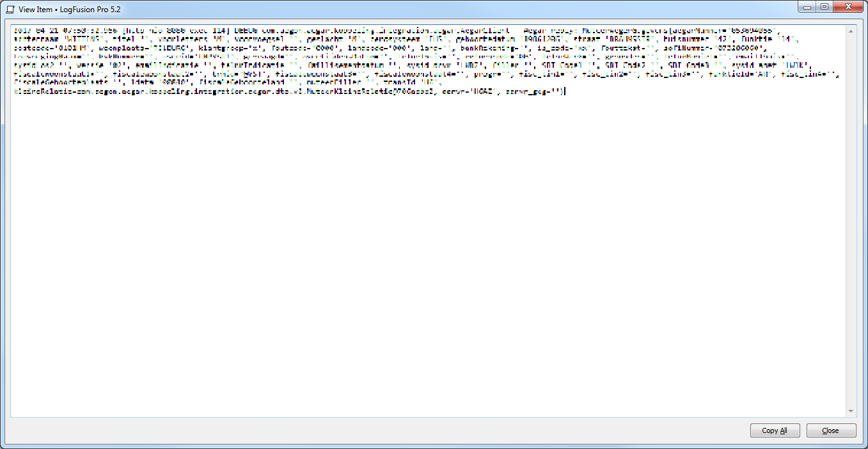Click the scrollbar down arrow
The image size is (868, 449).
point(851,411)
